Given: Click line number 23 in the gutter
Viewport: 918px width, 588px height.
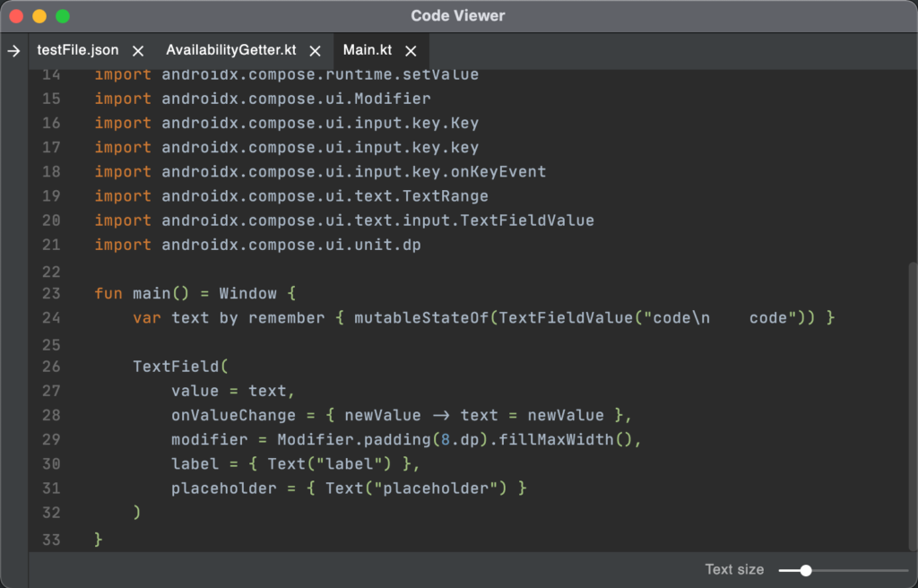Looking at the screenshot, I should tap(51, 293).
